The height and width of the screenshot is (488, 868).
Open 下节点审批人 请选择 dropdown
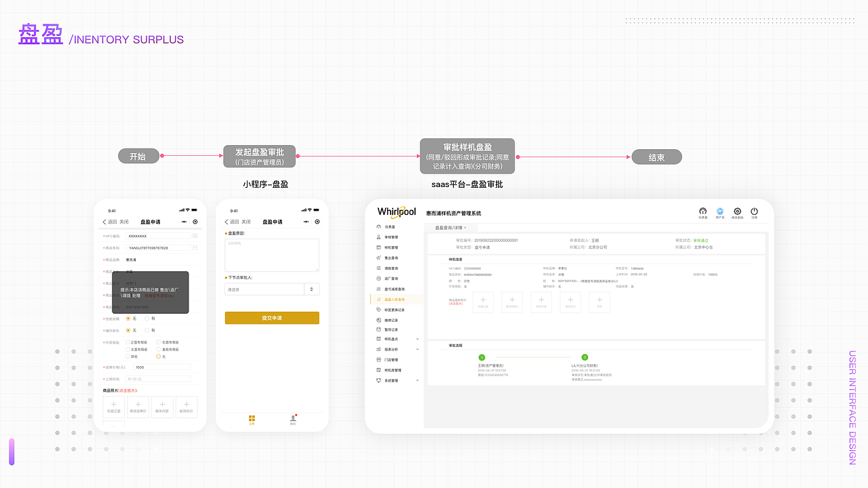pyautogui.click(x=272, y=289)
